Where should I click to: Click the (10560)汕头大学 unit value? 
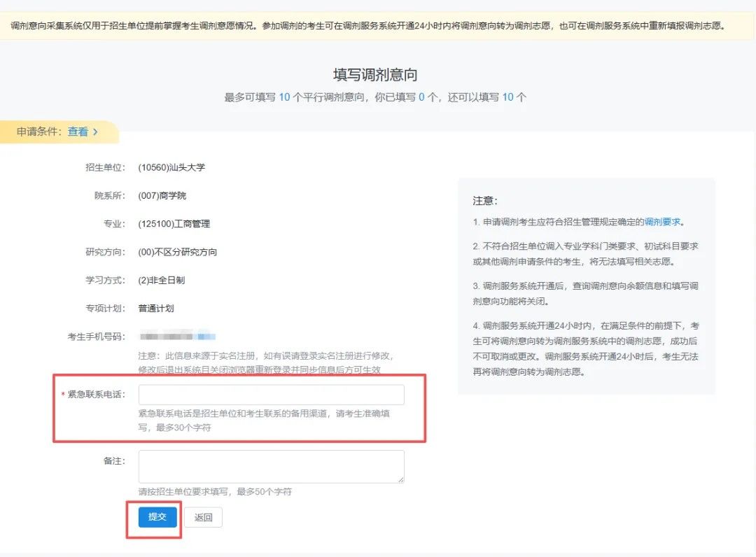[171, 168]
